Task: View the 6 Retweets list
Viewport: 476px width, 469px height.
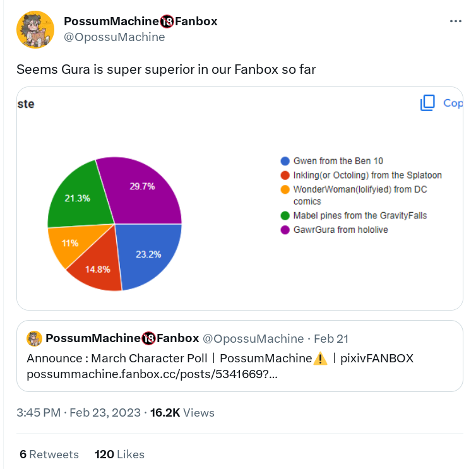Action: 49,454
